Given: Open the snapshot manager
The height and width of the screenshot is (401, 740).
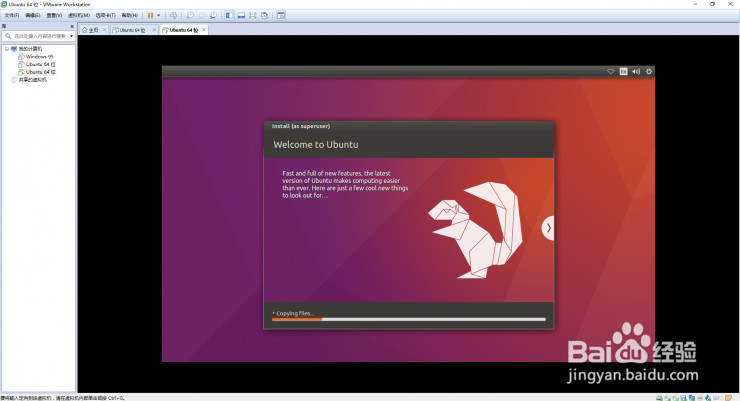Looking at the screenshot, I should pyautogui.click(x=213, y=15).
